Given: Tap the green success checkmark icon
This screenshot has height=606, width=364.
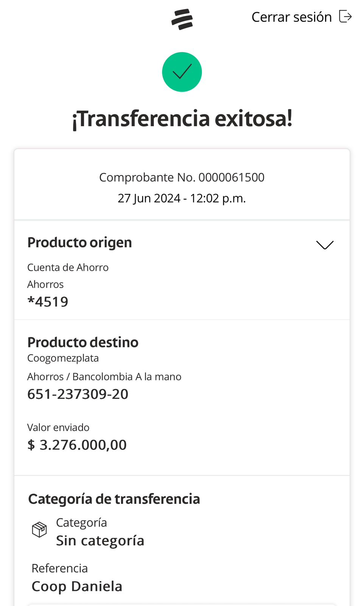Looking at the screenshot, I should point(182,72).
